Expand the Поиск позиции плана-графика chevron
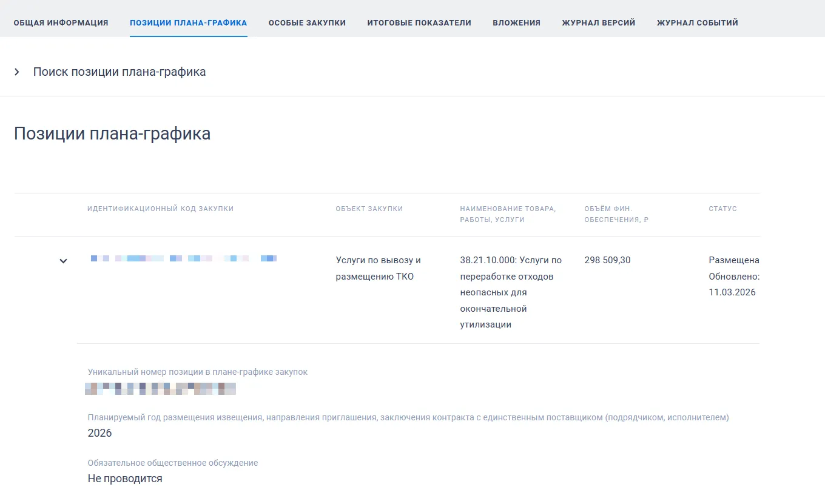 (17, 72)
